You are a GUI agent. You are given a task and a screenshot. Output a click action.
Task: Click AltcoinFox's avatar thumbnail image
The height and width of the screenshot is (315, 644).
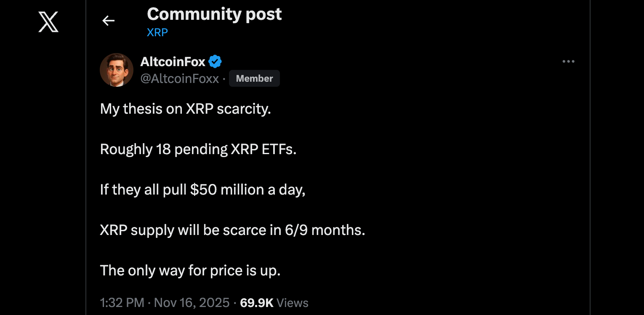pyautogui.click(x=117, y=69)
